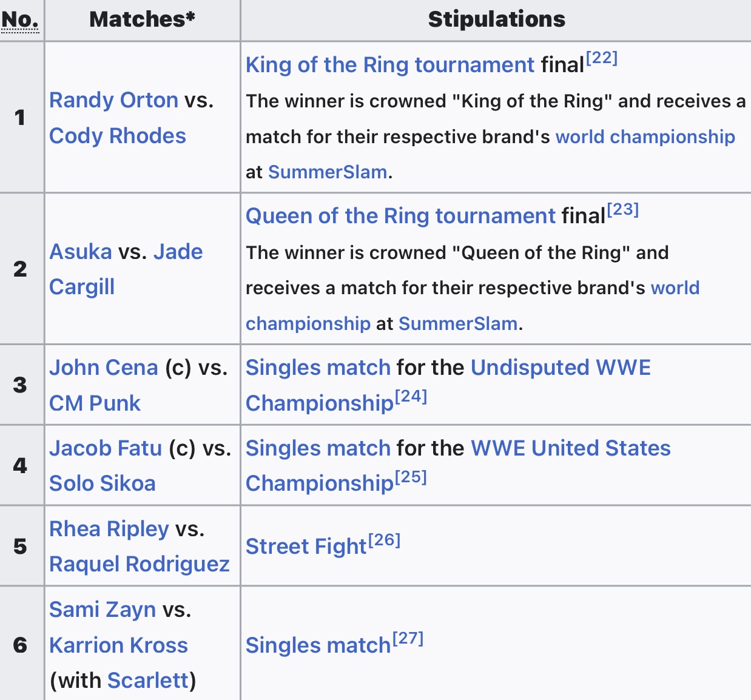751x700 pixels.
Task: Open the world championship link in row 1
Action: click(645, 136)
